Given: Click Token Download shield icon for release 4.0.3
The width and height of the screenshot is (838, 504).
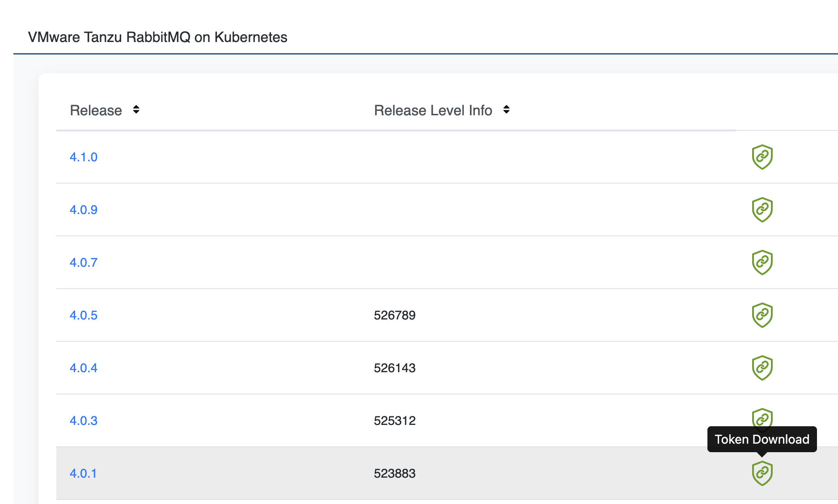Looking at the screenshot, I should [762, 417].
